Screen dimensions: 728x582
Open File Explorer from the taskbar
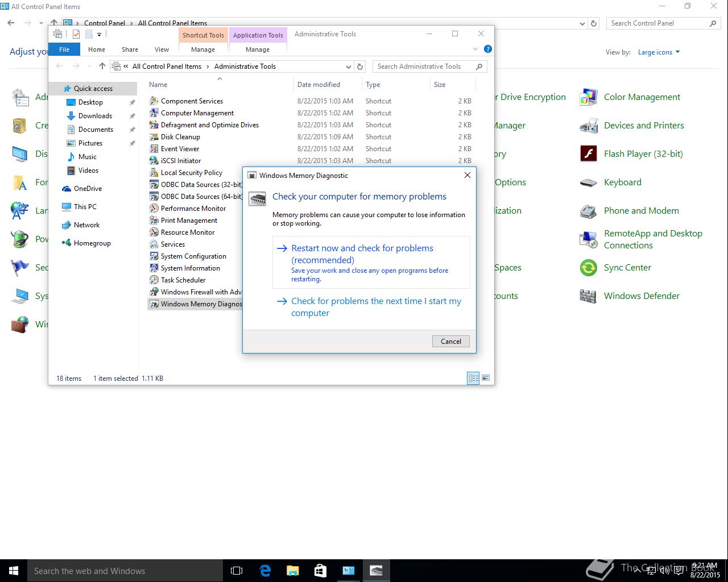coord(292,571)
